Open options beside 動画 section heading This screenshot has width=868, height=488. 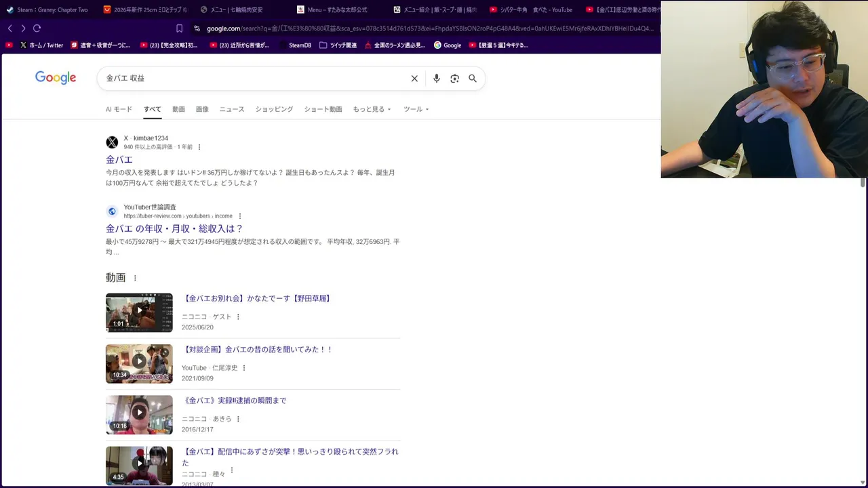[x=135, y=278]
